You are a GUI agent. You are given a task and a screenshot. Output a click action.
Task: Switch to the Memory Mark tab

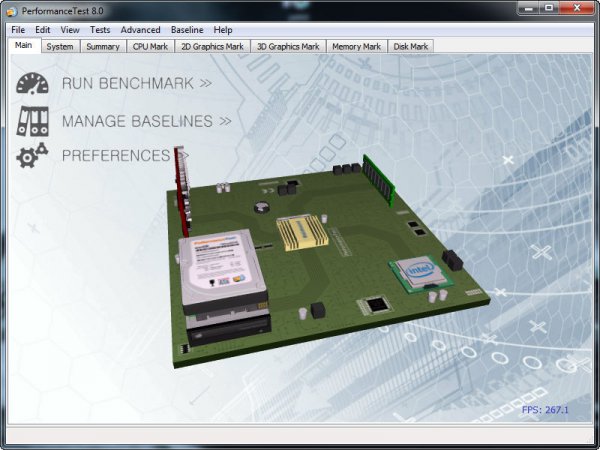[357, 46]
